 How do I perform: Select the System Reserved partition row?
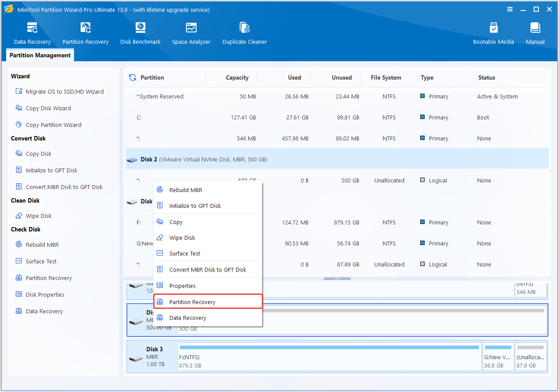[337, 96]
